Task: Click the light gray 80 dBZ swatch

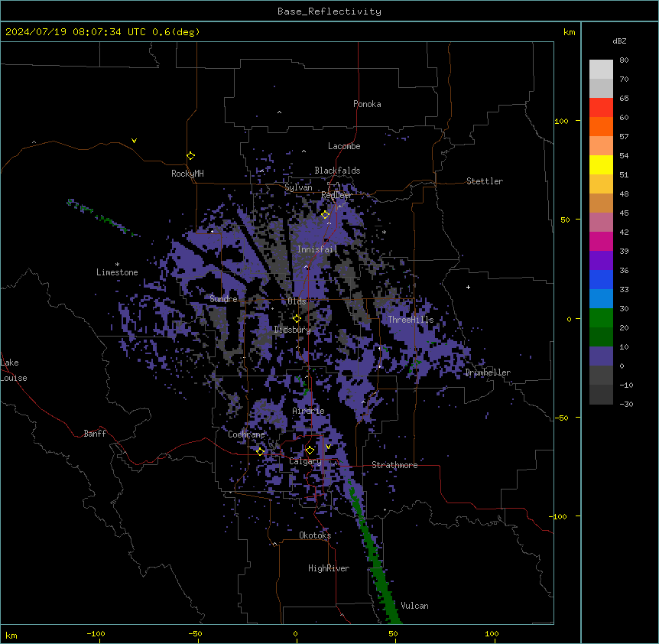Action: (601, 70)
